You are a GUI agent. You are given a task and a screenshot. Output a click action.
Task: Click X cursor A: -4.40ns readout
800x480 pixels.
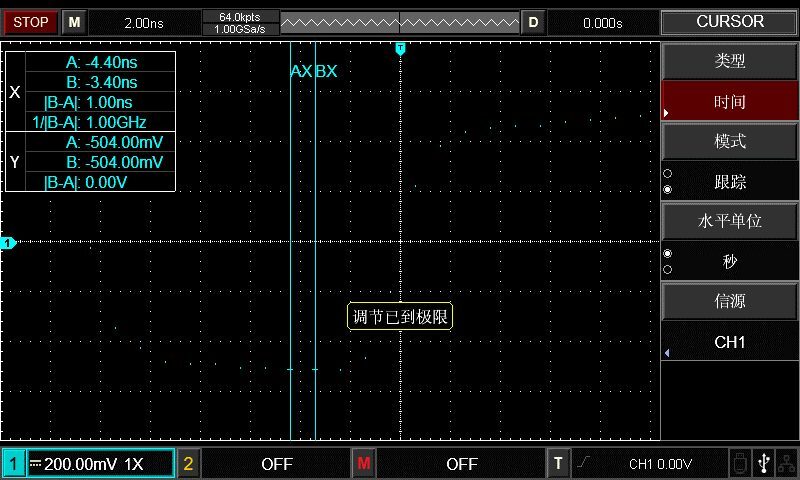click(x=102, y=62)
